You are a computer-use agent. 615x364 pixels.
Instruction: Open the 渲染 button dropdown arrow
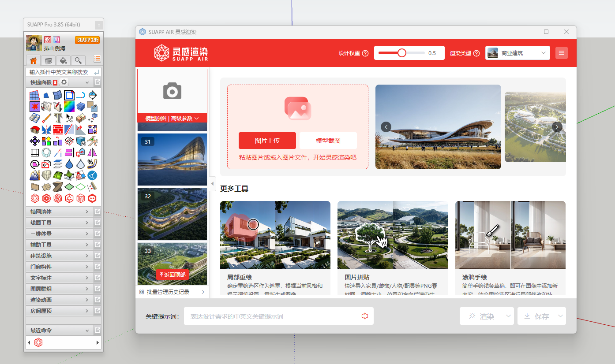point(509,316)
